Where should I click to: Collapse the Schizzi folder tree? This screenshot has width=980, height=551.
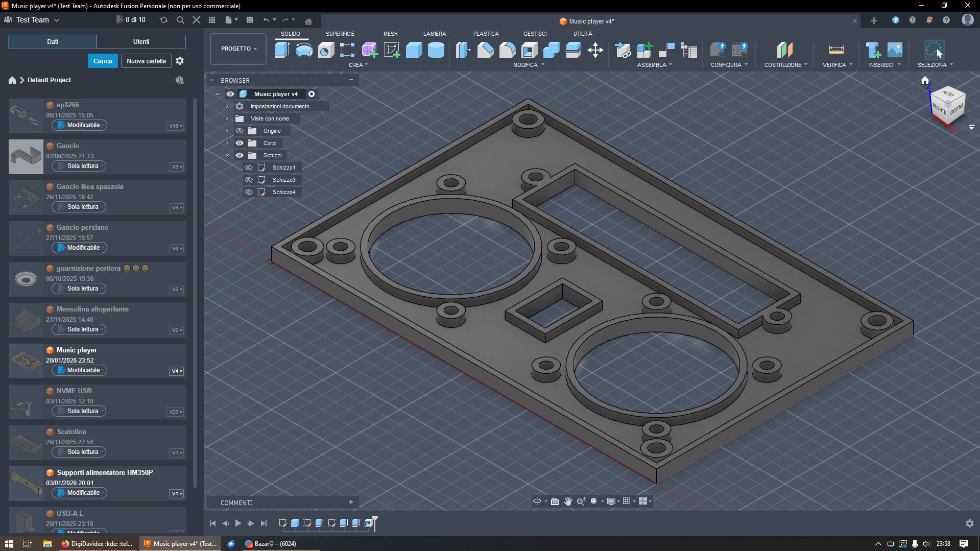(227, 155)
